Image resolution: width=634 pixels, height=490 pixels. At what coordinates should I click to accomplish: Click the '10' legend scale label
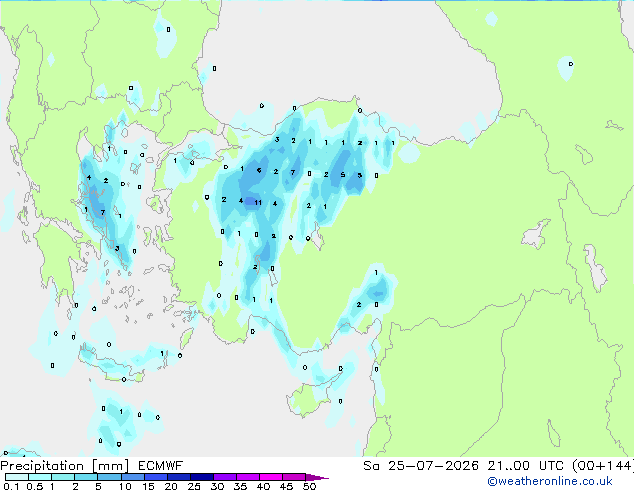coord(125,486)
